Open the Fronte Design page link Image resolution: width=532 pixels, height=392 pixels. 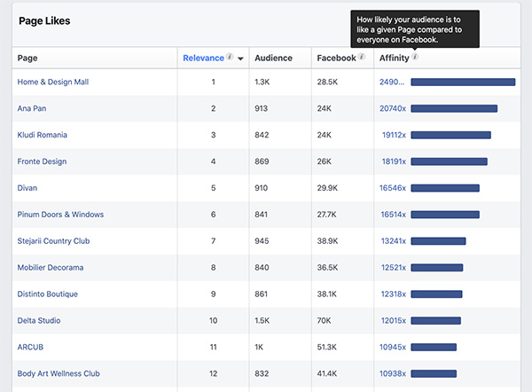(42, 162)
